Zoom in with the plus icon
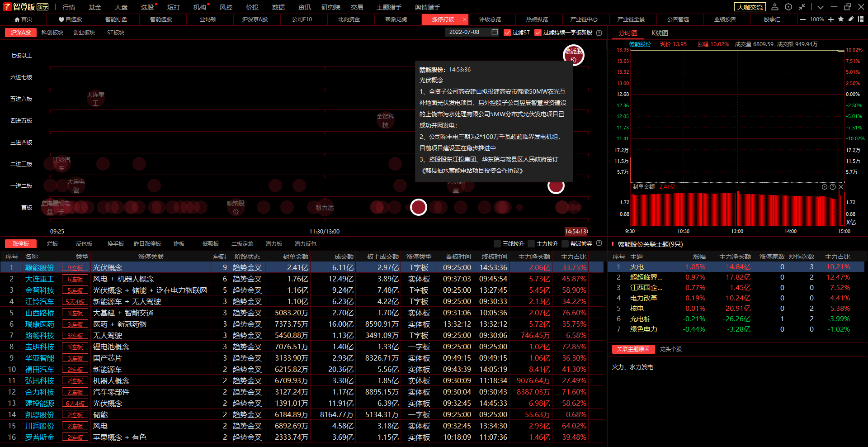This screenshot has height=447, width=868. [x=831, y=19]
